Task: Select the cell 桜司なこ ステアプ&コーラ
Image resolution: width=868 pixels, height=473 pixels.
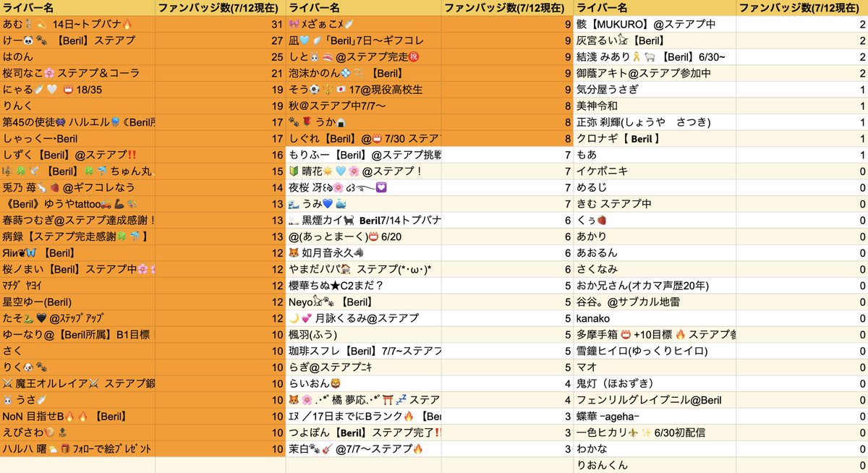Action: [x=77, y=73]
